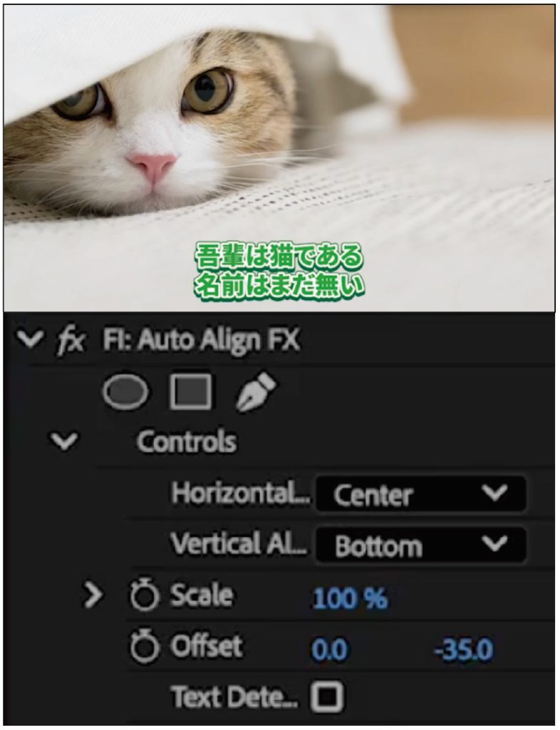
Task: Click the Text Detection property label
Action: click(x=234, y=697)
